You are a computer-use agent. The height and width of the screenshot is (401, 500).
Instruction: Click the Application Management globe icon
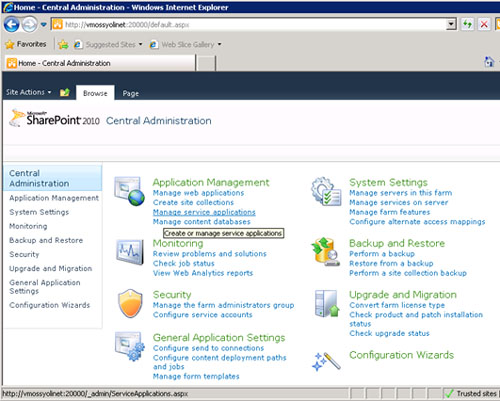[129, 191]
